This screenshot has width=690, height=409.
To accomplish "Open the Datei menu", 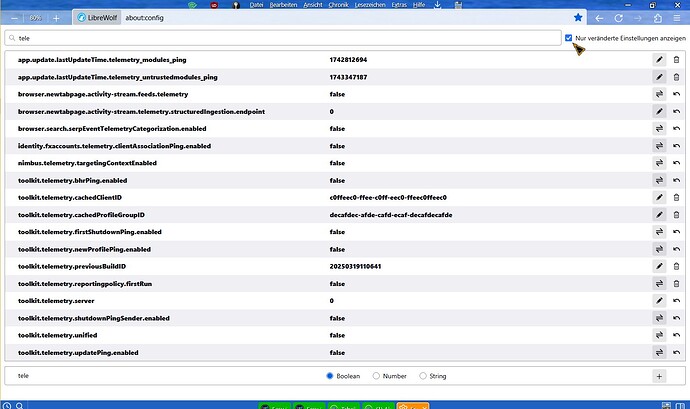I will coord(256,5).
